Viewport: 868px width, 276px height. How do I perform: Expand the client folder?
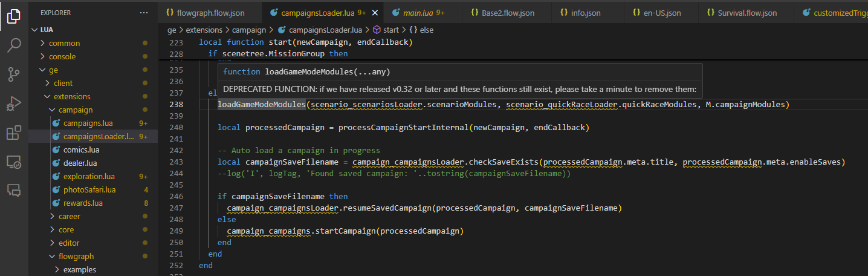tap(63, 83)
